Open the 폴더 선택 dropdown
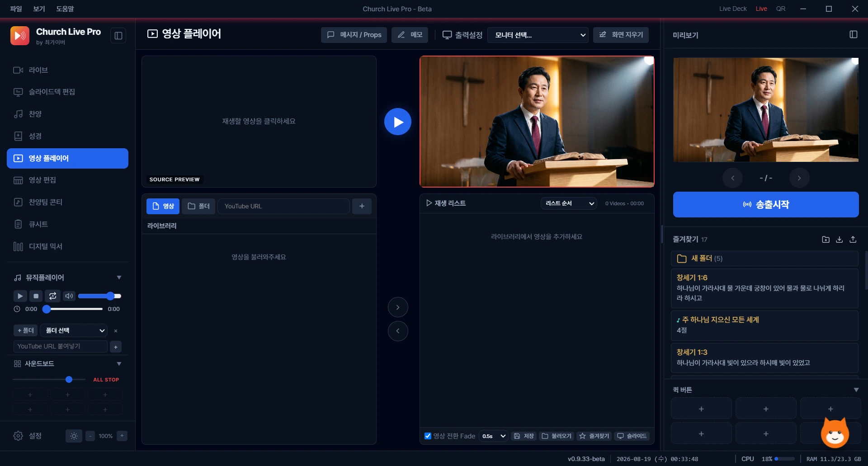Image resolution: width=868 pixels, height=466 pixels. (x=74, y=331)
